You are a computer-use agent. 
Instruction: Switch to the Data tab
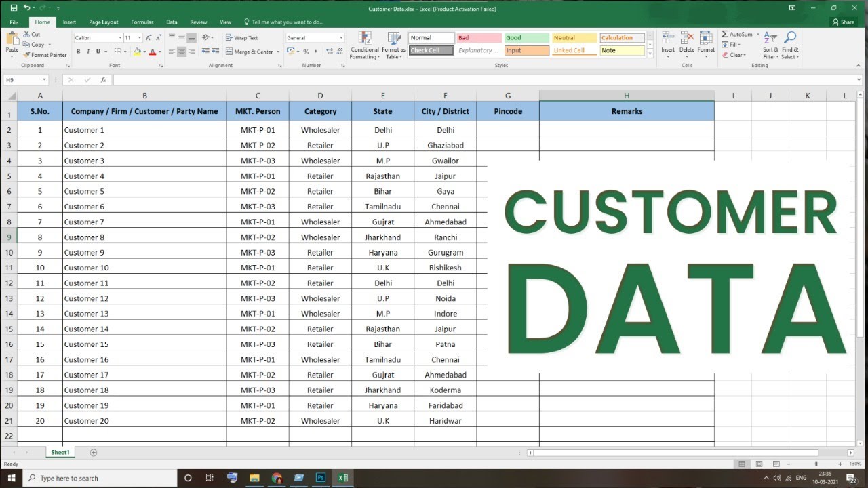[x=172, y=22]
